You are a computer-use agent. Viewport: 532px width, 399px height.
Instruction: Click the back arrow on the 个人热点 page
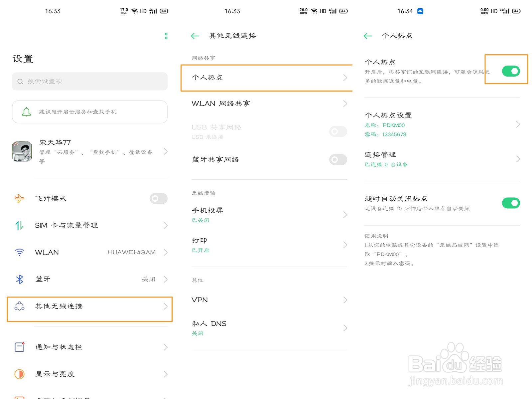368,36
